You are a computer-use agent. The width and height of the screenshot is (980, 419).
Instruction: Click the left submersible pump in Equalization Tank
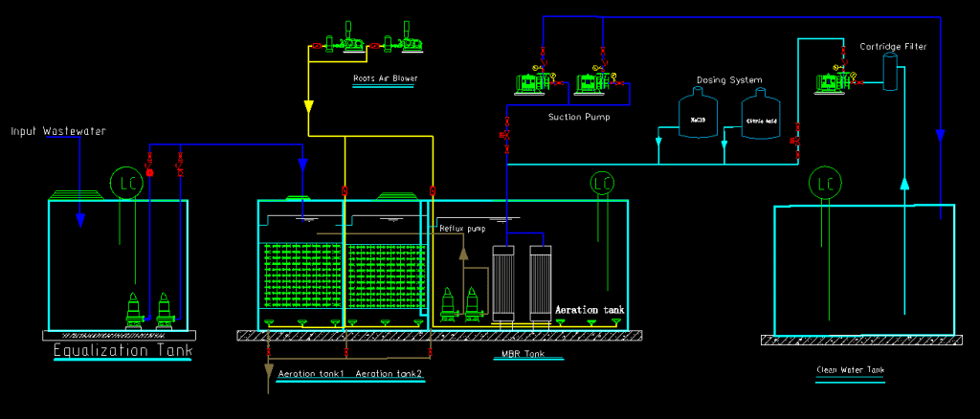click(135, 311)
